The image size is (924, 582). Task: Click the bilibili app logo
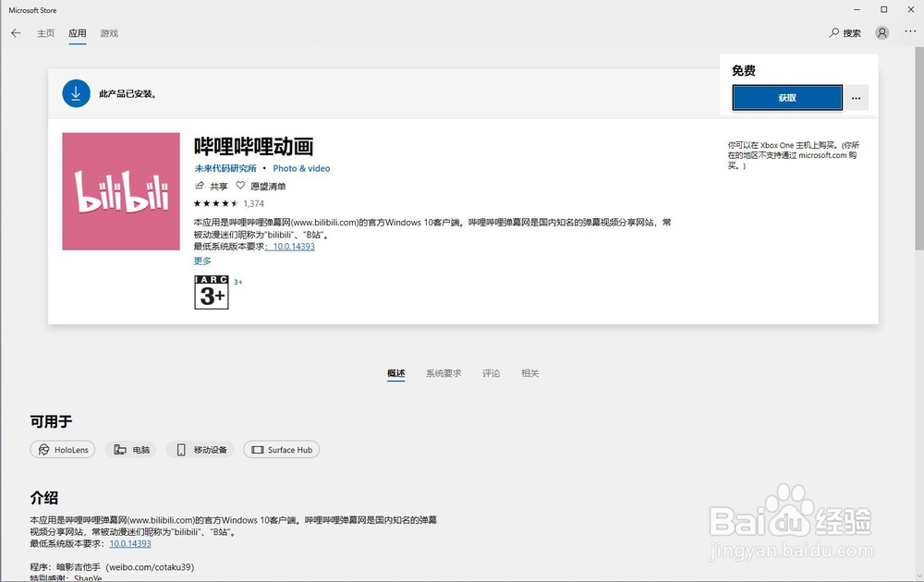point(121,191)
